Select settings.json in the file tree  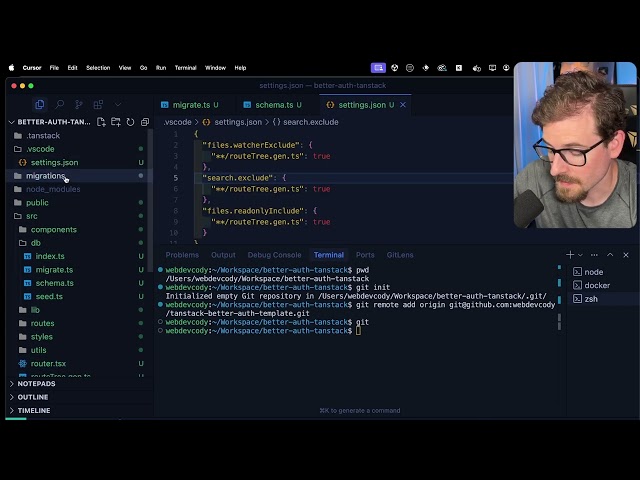[x=79, y=162]
